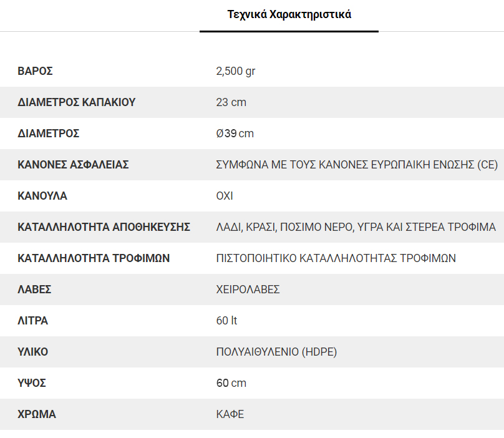The image size is (504, 438).
Task: Click the 23 cm lid diameter value
Action: coord(231,102)
